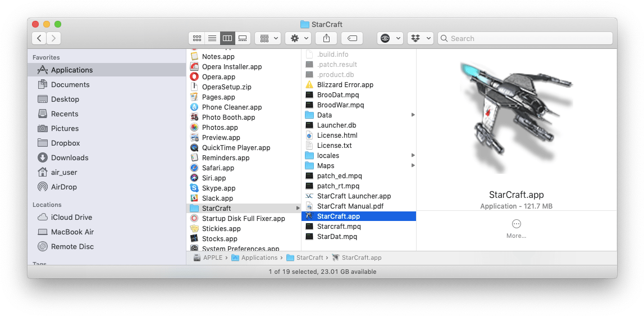Open the Action gear menu

pos(298,38)
